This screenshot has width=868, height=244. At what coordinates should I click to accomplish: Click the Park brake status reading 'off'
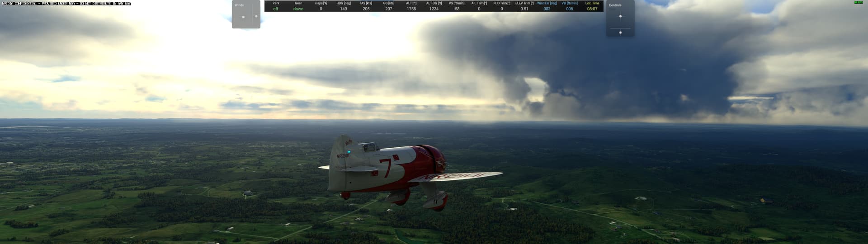(276, 9)
